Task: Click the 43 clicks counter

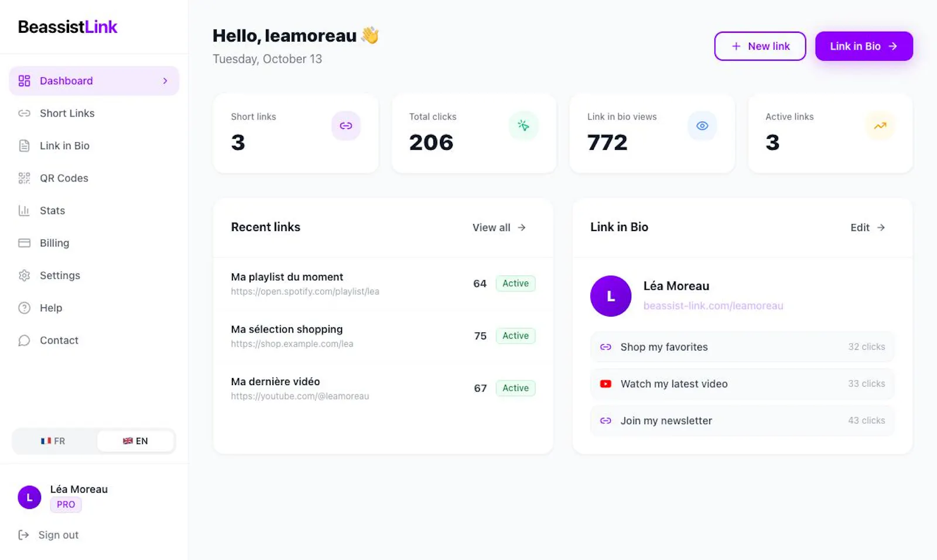Action: (867, 421)
